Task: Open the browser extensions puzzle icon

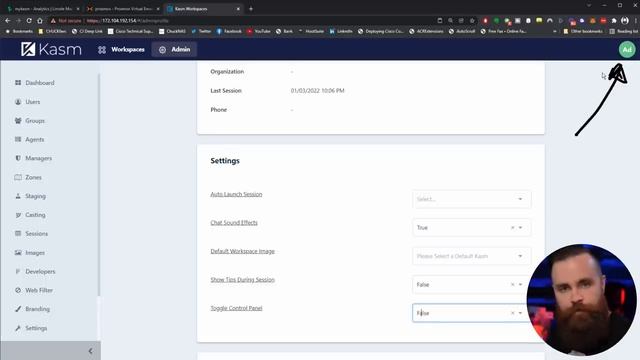Action: coord(614,20)
